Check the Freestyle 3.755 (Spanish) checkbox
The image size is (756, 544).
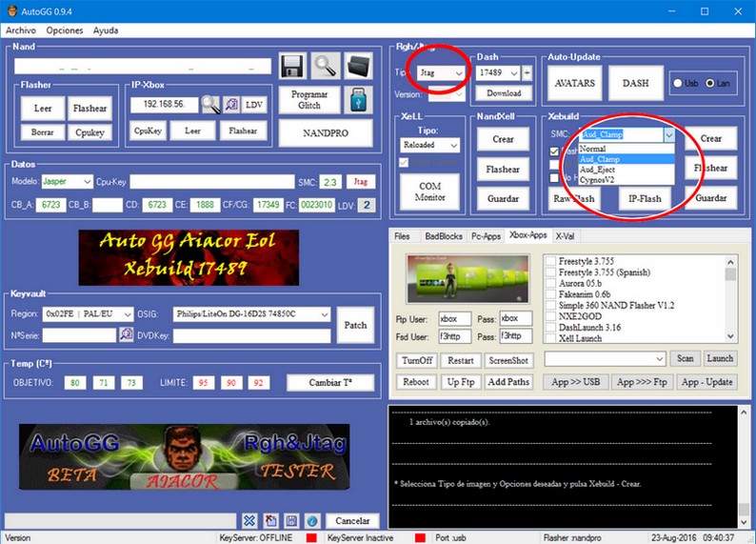pos(550,272)
